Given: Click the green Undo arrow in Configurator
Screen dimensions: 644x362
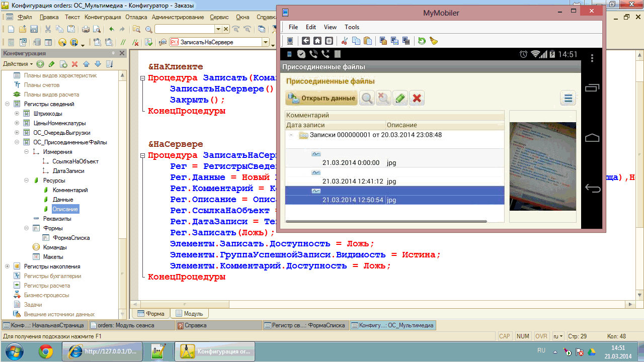Looking at the screenshot, I should point(112,29).
